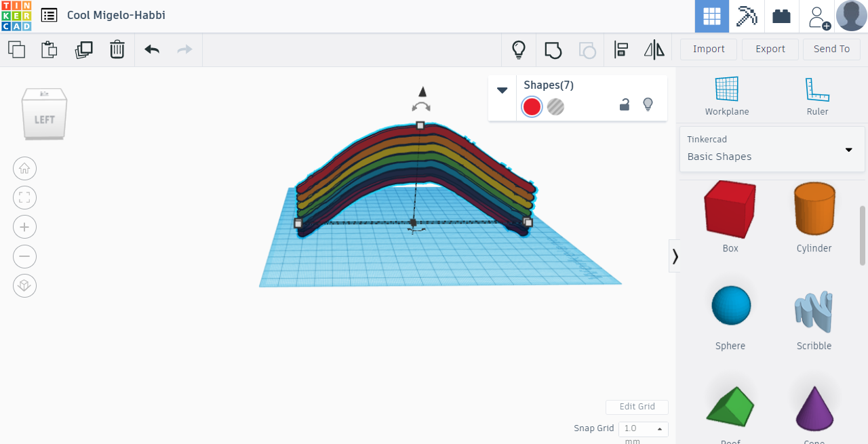The height and width of the screenshot is (444, 868).
Task: Collapse the shapes side panel chevron
Action: (675, 256)
